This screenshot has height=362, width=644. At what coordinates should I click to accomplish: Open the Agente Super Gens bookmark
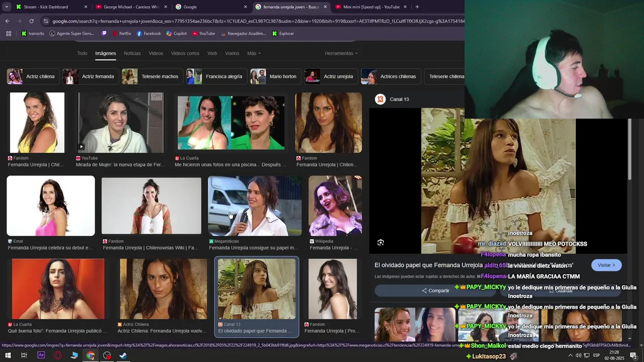(x=72, y=34)
